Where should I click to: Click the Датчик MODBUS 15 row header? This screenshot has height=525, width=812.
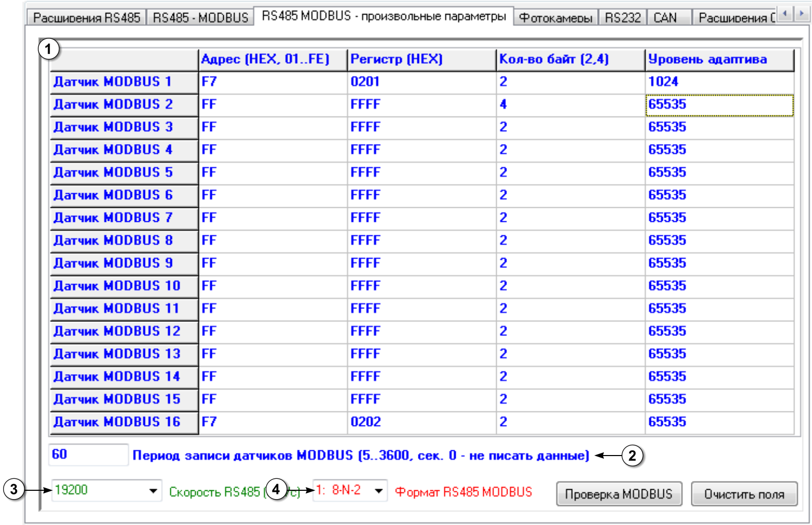124,400
